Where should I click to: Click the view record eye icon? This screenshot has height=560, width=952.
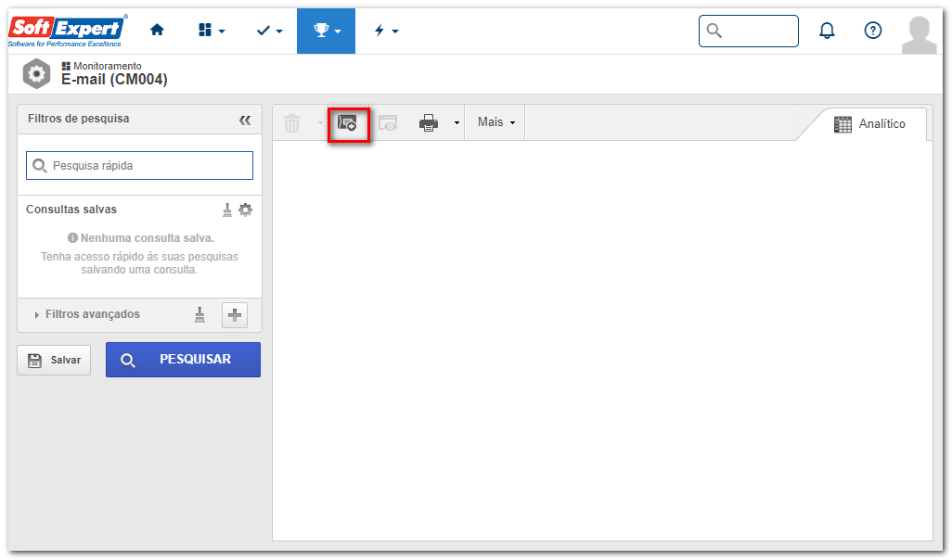[388, 123]
